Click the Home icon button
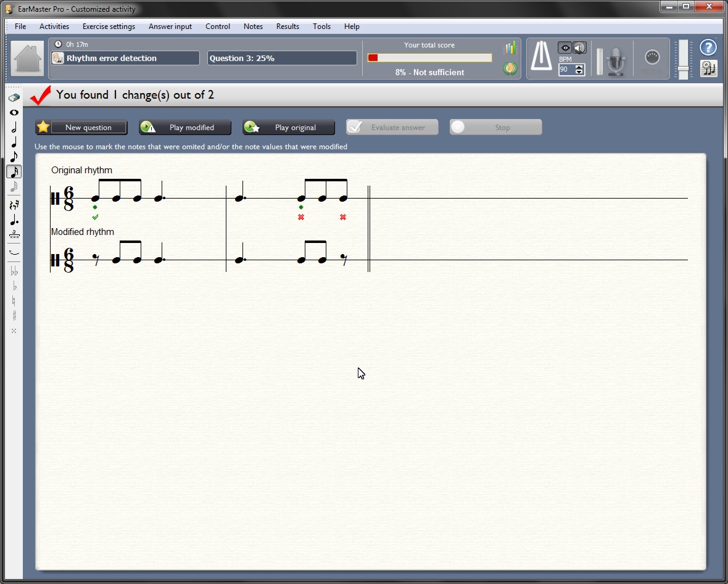 [28, 59]
